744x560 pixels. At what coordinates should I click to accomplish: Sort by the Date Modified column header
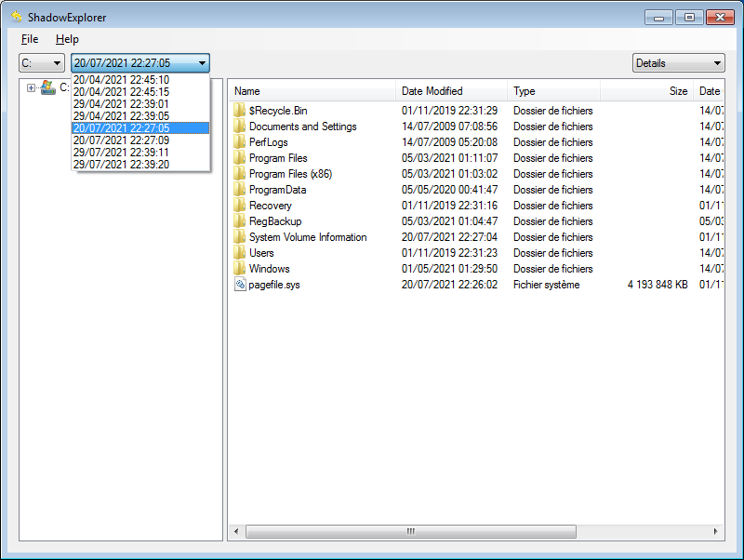pos(451,90)
